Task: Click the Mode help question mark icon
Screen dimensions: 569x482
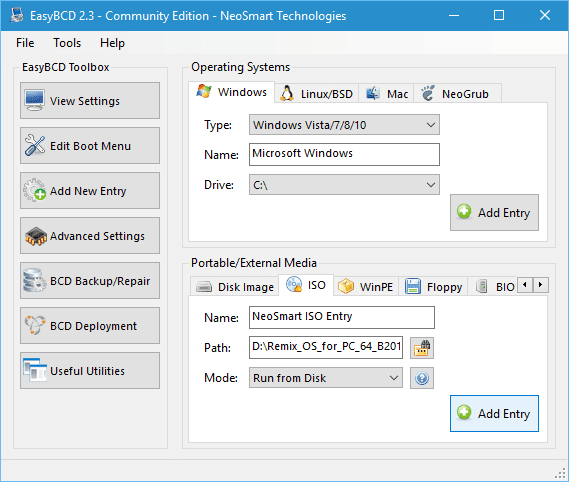Action: coord(422,378)
